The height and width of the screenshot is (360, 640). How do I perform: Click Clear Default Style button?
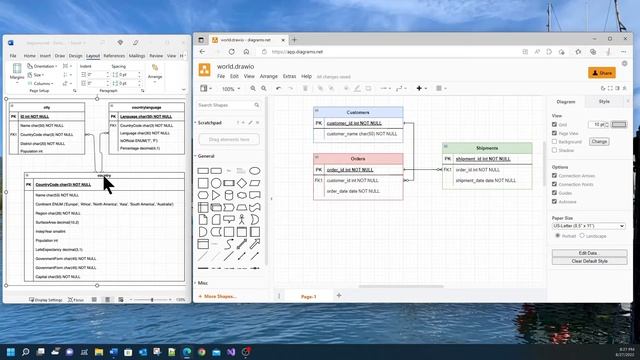(x=589, y=261)
